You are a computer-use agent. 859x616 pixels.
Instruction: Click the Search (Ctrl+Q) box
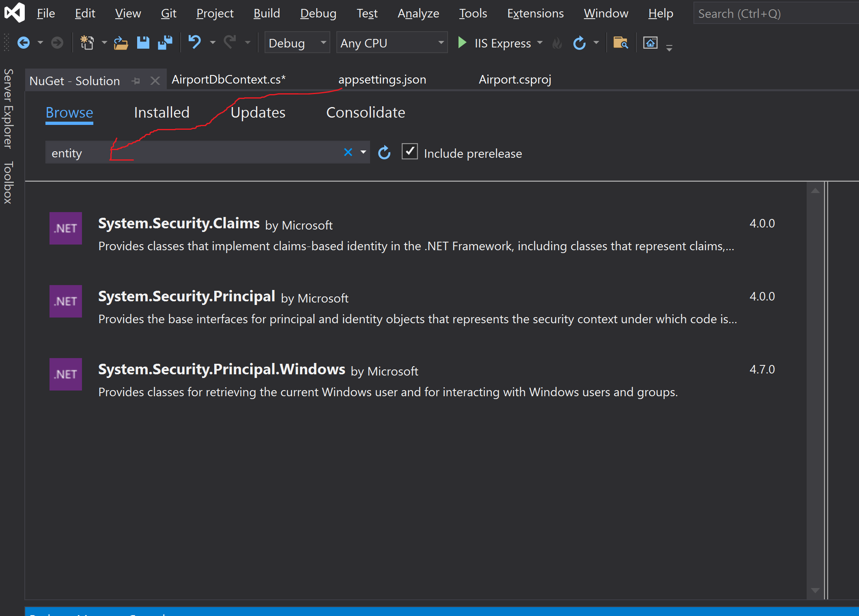(776, 13)
